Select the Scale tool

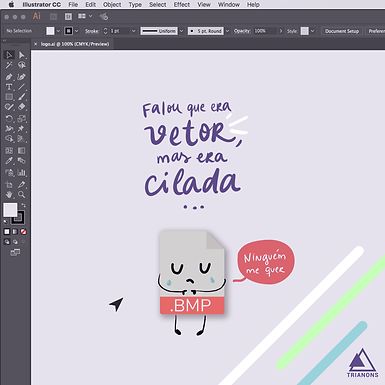22,119
